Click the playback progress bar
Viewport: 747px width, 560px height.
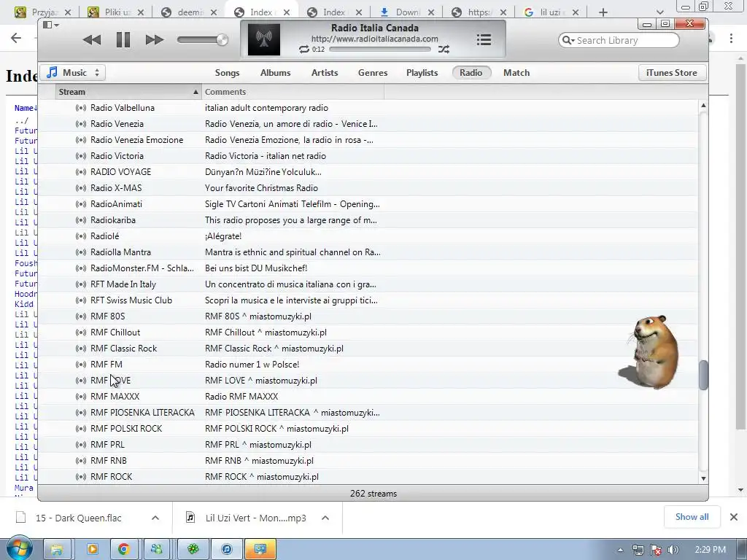click(379, 49)
